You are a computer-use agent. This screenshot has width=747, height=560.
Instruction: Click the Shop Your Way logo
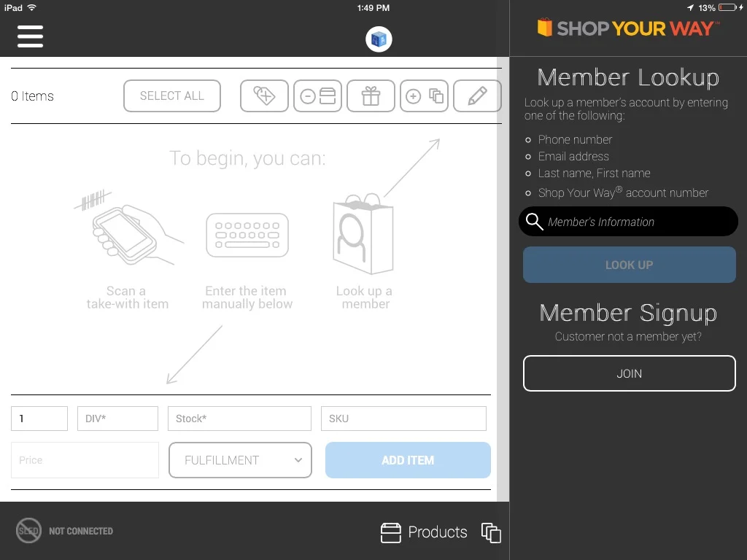click(x=628, y=28)
